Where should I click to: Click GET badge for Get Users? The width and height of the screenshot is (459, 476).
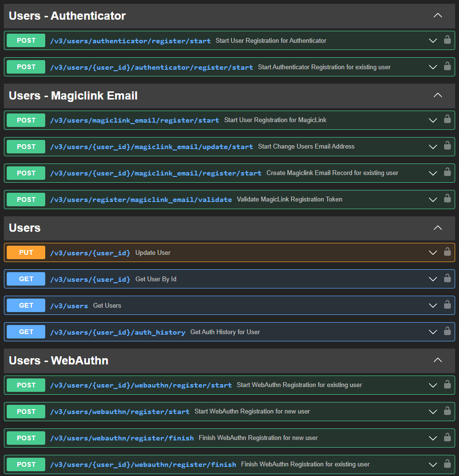(26, 305)
